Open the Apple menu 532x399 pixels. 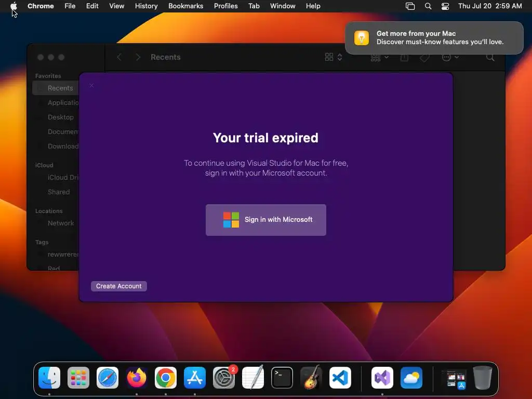pyautogui.click(x=14, y=6)
